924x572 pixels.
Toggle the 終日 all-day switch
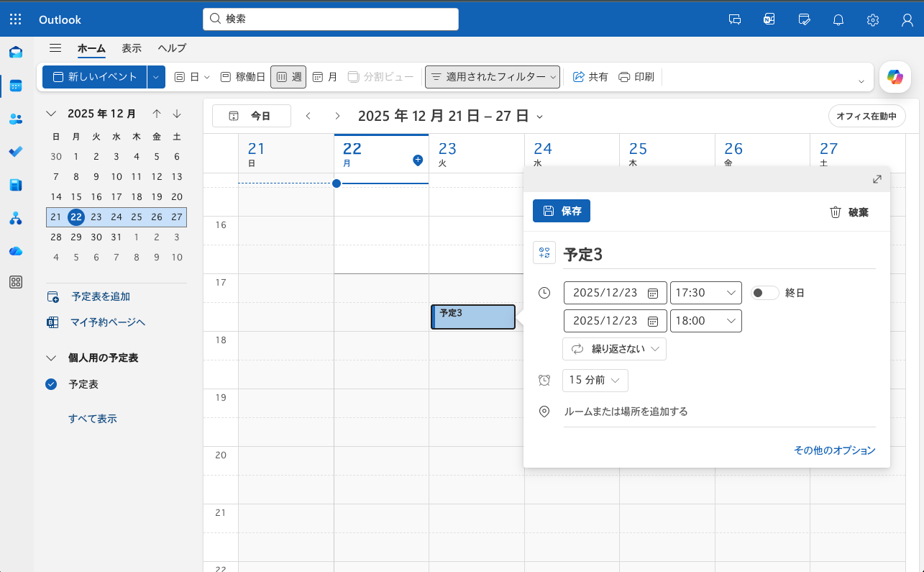pyautogui.click(x=764, y=292)
